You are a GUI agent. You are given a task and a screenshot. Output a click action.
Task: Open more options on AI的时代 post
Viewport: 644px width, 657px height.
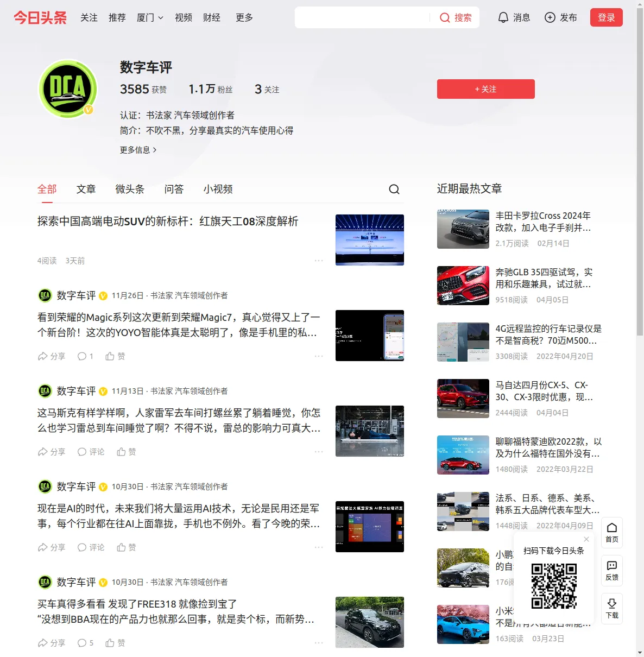tap(319, 547)
